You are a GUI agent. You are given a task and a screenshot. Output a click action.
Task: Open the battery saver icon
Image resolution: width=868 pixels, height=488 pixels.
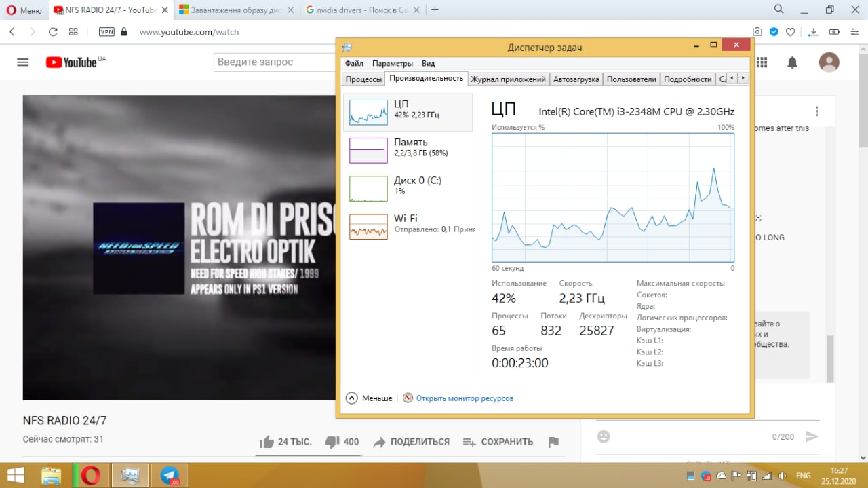click(834, 32)
